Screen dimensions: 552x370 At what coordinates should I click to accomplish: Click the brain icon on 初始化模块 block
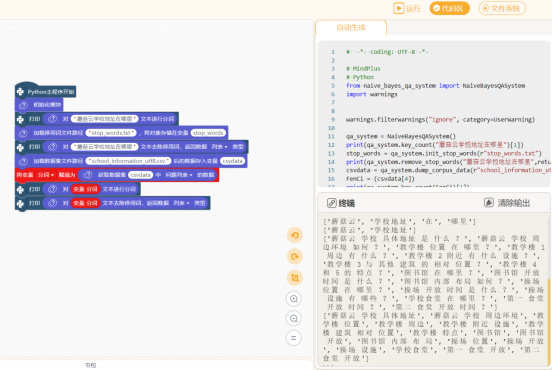(23, 105)
